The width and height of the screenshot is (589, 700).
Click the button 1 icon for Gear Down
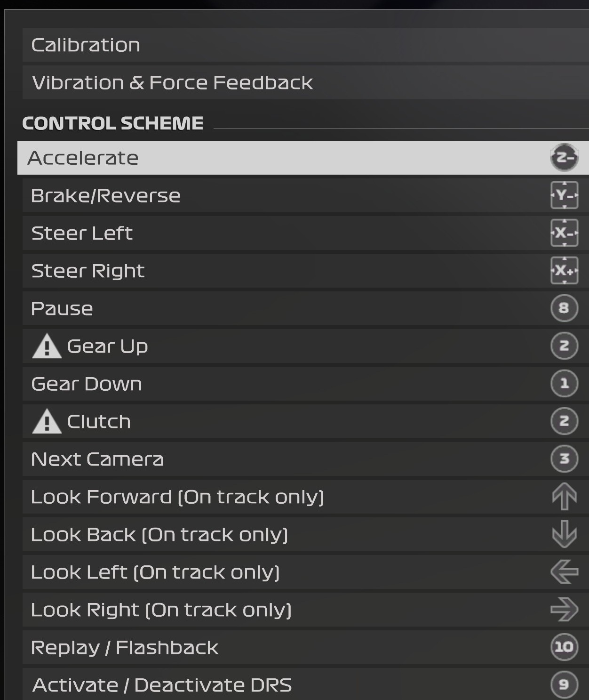564,384
